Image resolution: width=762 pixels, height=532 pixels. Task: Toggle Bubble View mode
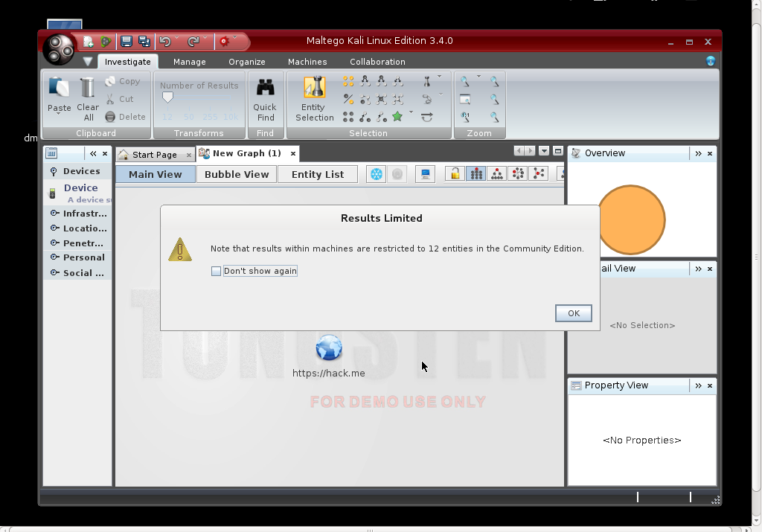pyautogui.click(x=237, y=174)
